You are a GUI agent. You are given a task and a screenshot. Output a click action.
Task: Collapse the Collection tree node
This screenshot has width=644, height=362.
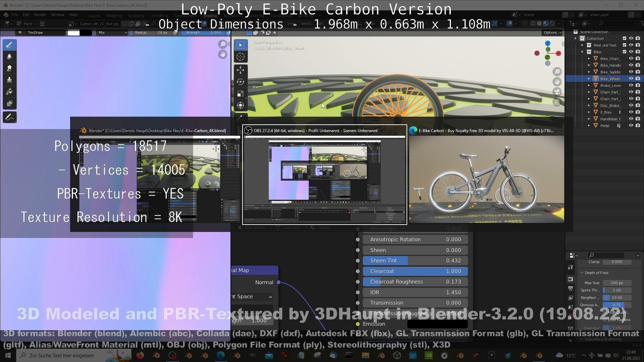coord(576,39)
